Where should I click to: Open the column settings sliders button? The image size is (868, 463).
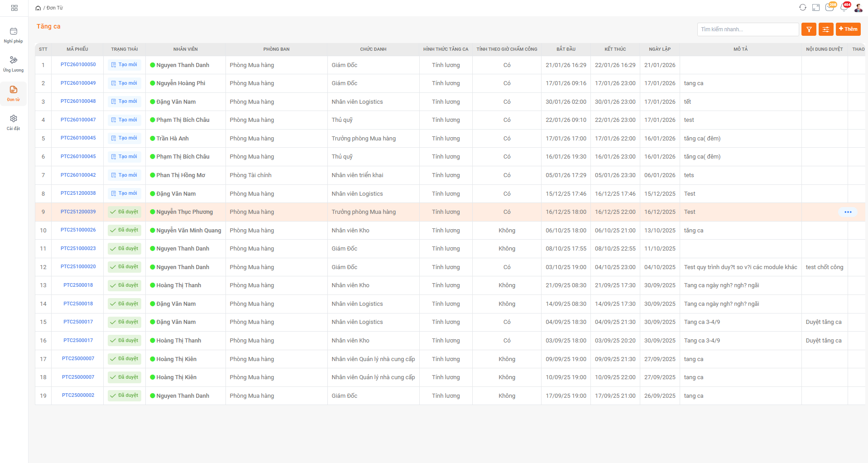pos(826,29)
